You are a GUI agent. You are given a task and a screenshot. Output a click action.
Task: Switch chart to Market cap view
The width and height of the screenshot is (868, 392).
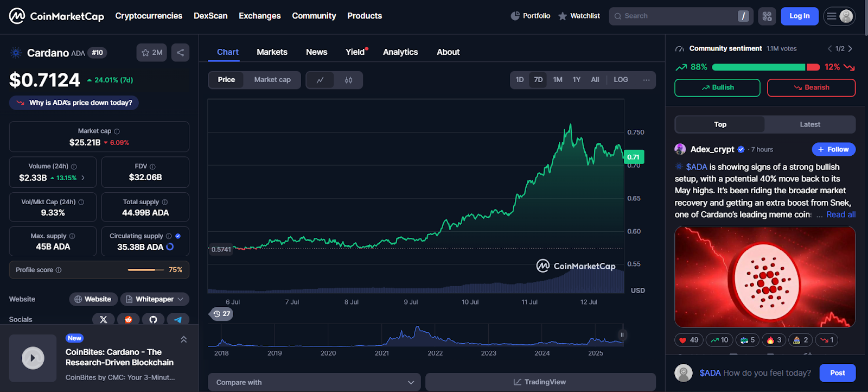click(x=272, y=80)
